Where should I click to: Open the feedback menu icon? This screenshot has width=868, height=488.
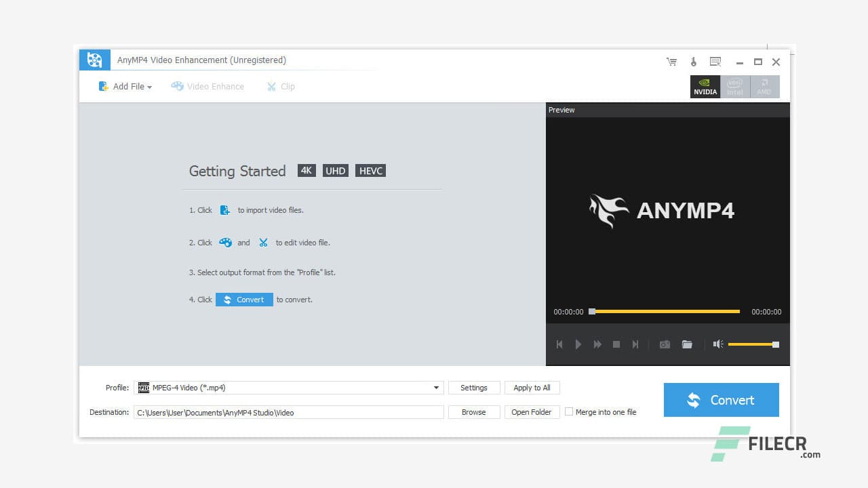715,62
